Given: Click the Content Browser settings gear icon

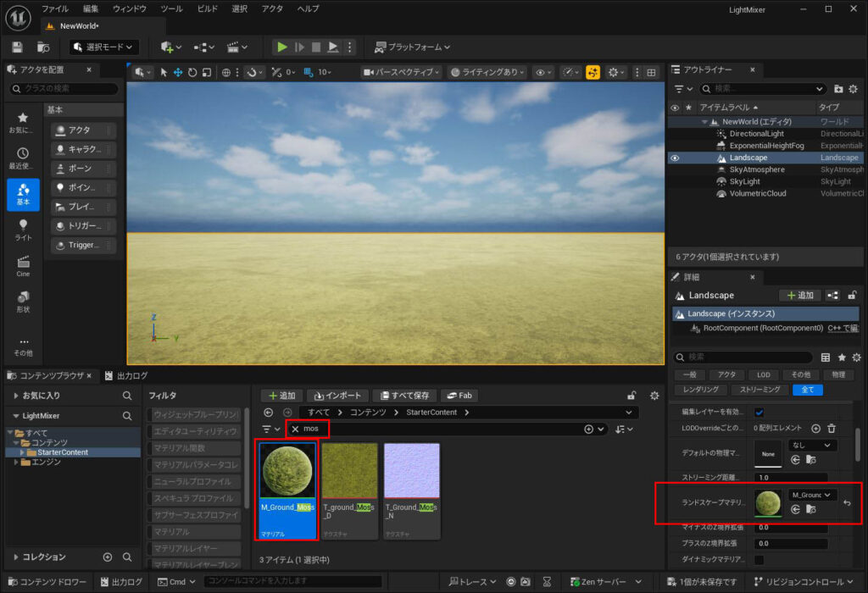Looking at the screenshot, I should point(654,395).
